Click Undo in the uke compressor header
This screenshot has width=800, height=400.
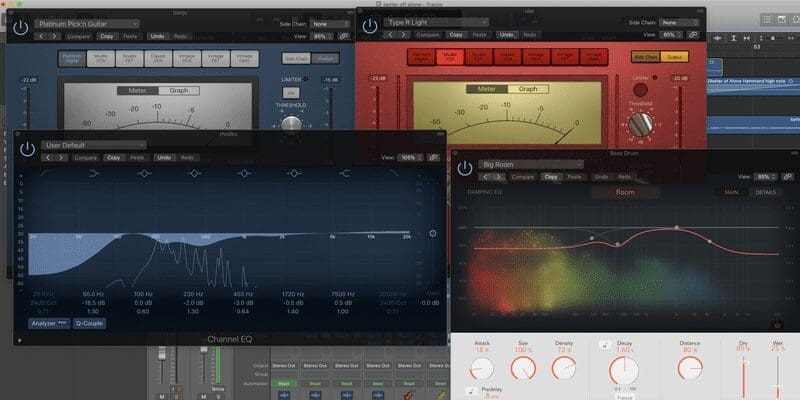pyautogui.click(x=506, y=35)
